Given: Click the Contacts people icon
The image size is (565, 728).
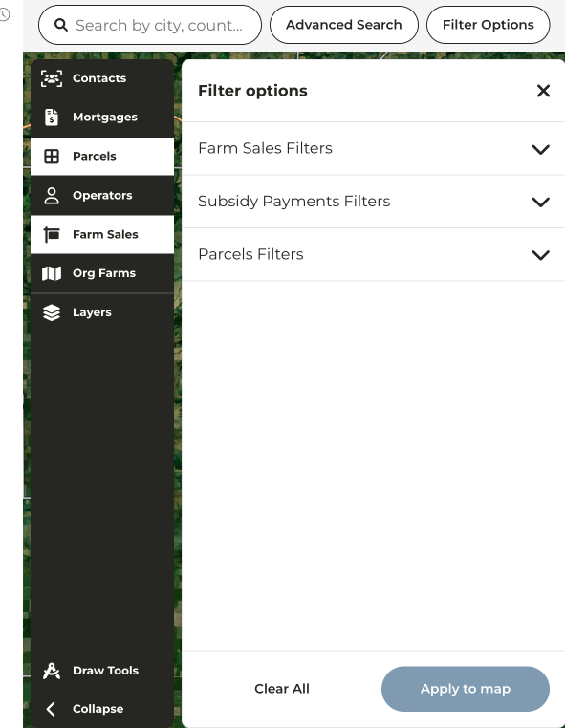Looking at the screenshot, I should pos(52,78).
